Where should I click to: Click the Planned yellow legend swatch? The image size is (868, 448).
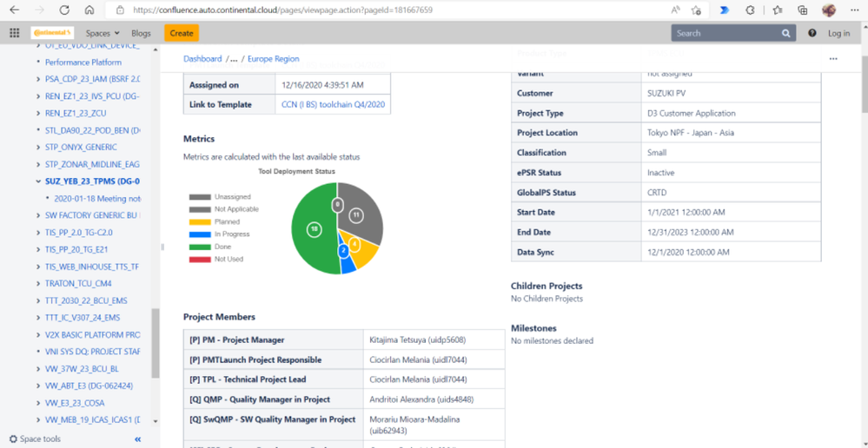200,221
